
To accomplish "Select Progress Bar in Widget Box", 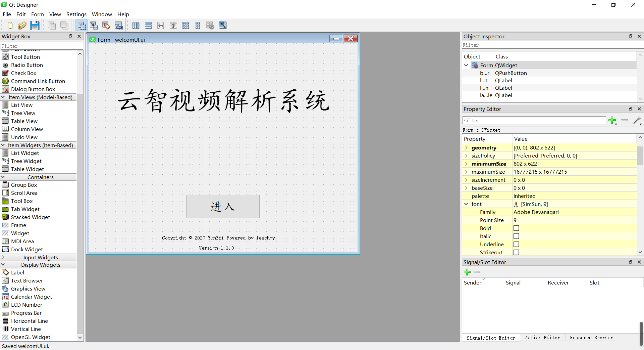I will [x=26, y=313].
